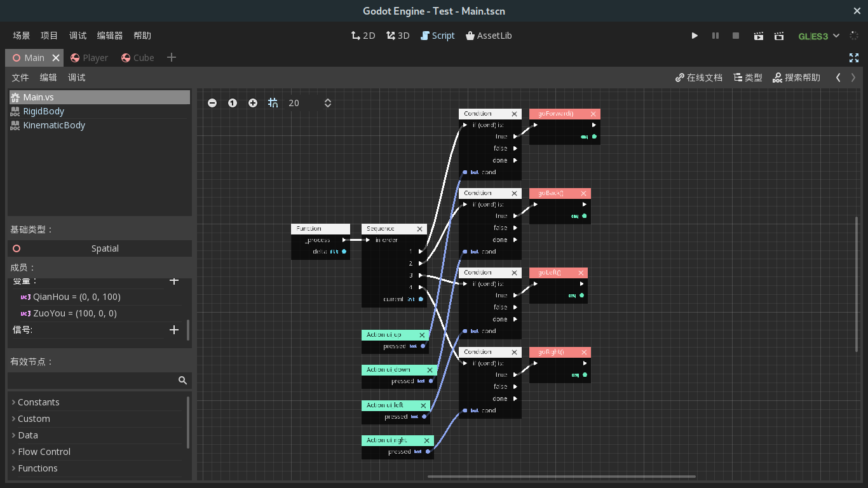Switch to the Cube scene tab
This screenshot has height=488, width=868.
[x=137, y=58]
